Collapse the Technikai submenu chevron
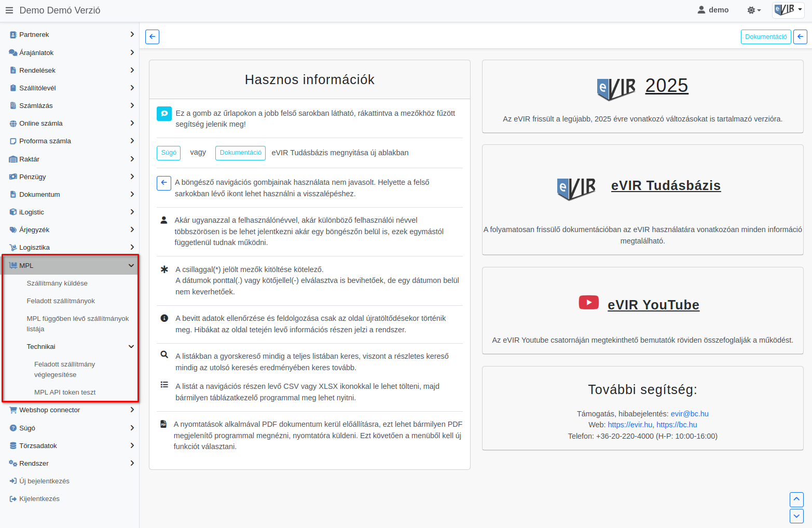This screenshot has height=528, width=812. (x=131, y=346)
